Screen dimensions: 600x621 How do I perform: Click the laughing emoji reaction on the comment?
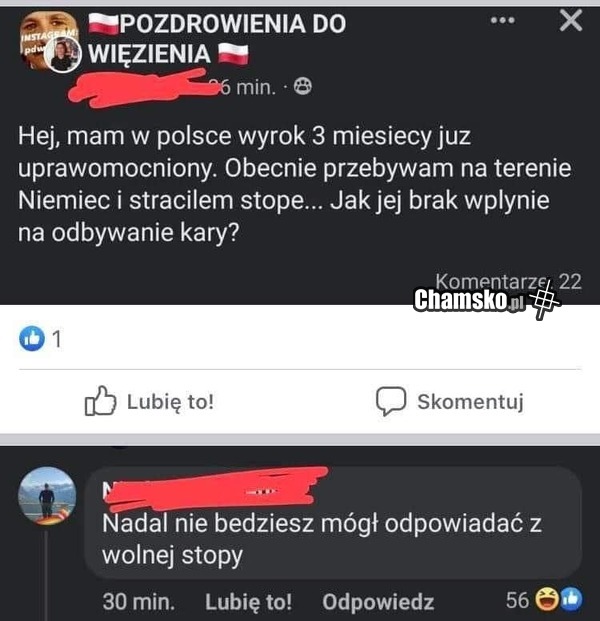click(x=546, y=600)
